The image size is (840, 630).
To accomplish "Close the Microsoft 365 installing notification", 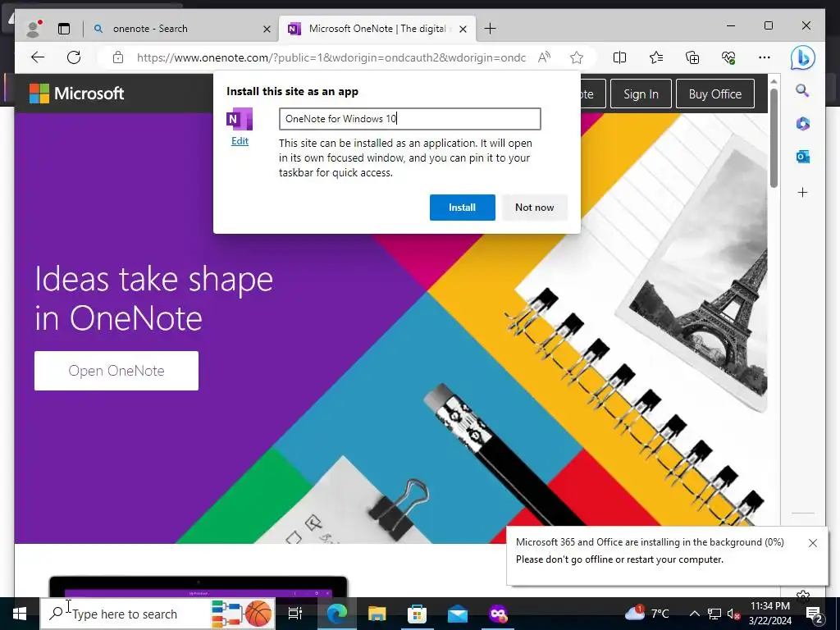I will (813, 543).
